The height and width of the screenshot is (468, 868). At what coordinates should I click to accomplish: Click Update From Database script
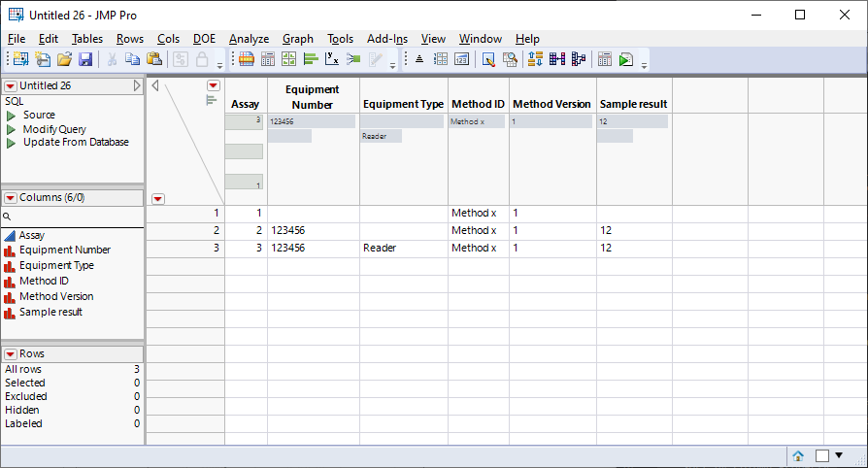click(75, 143)
